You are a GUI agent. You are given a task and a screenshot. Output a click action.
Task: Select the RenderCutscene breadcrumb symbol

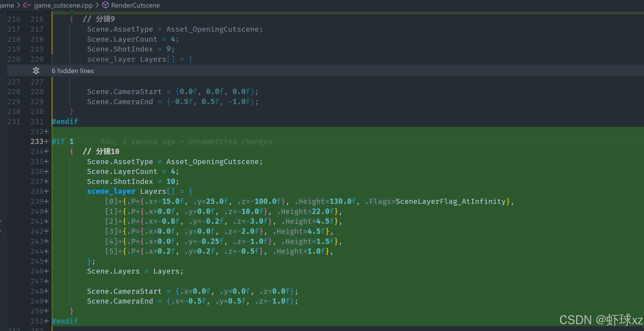[135, 5]
